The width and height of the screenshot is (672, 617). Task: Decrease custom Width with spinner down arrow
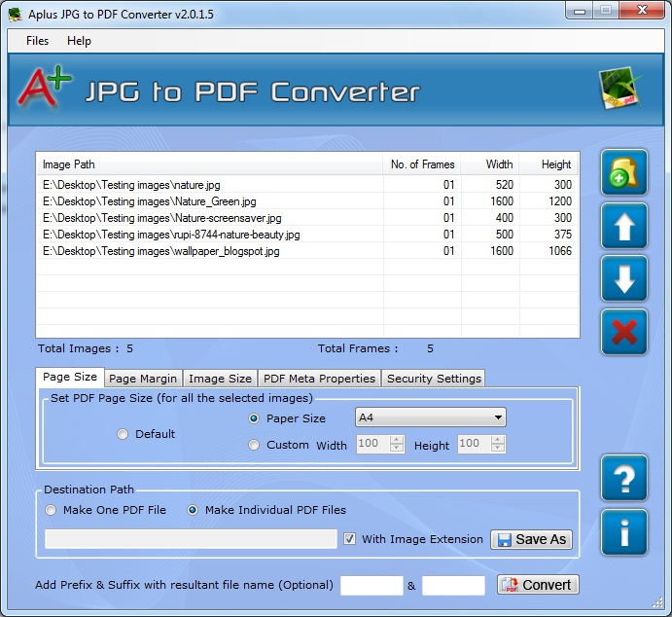(397, 448)
